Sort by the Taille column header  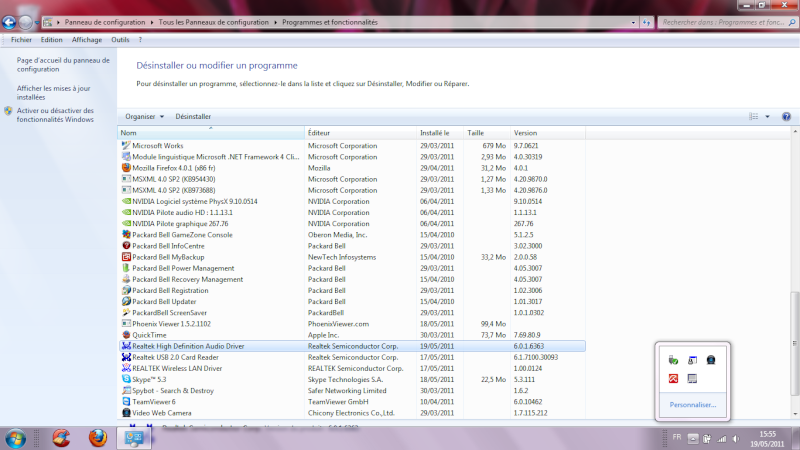[x=487, y=133]
